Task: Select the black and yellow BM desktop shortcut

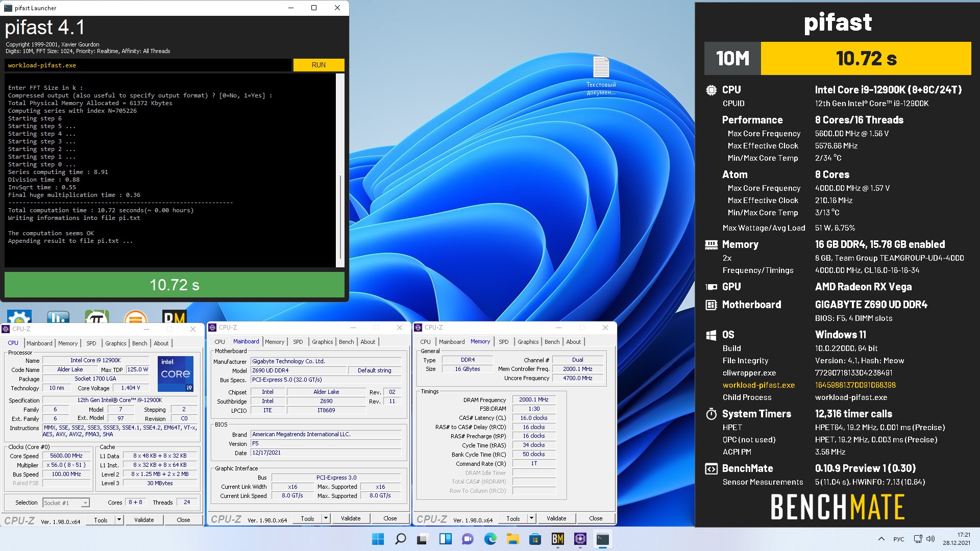Action: point(174,317)
